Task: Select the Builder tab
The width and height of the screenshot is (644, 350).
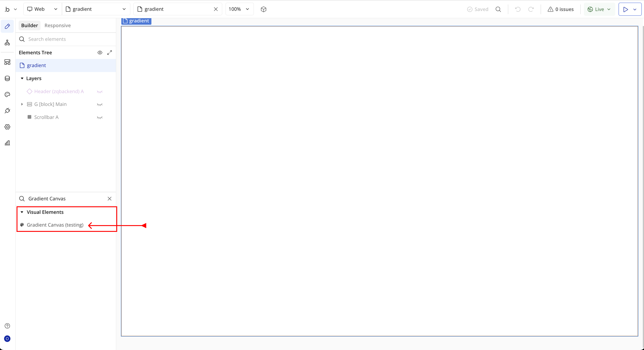Action: click(30, 26)
